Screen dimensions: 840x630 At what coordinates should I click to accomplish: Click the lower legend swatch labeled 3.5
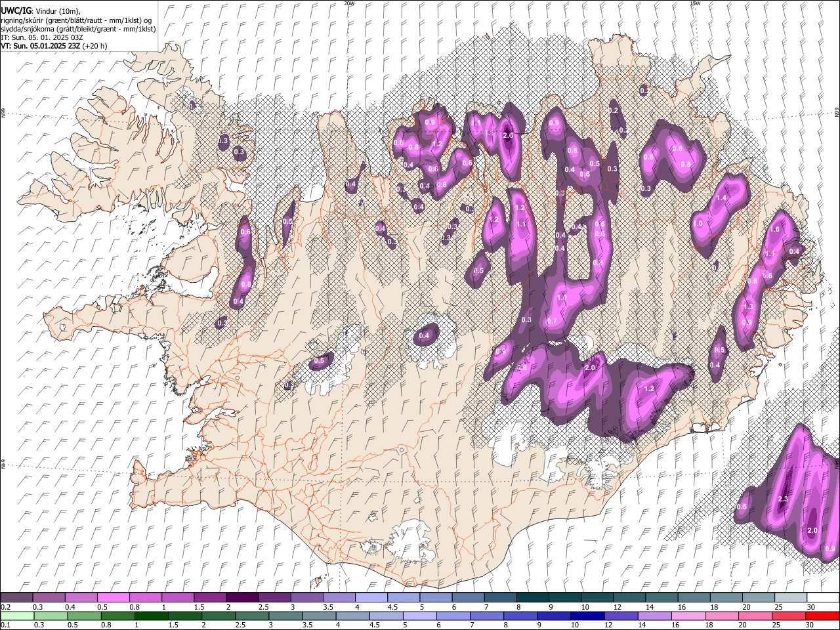click(x=319, y=616)
